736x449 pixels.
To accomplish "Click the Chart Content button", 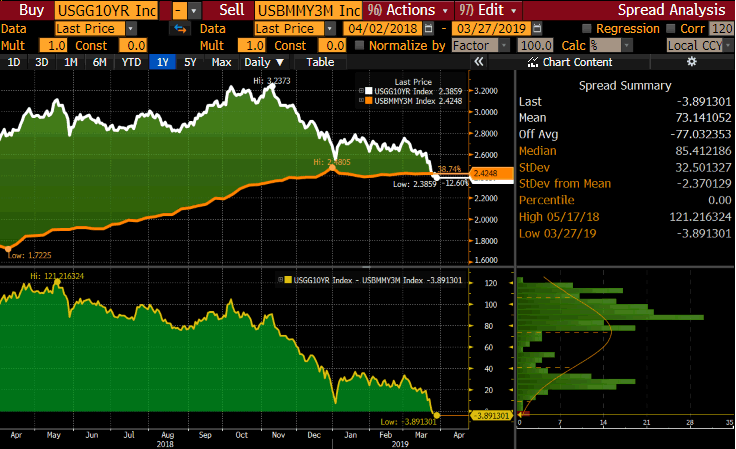I will coord(569,62).
